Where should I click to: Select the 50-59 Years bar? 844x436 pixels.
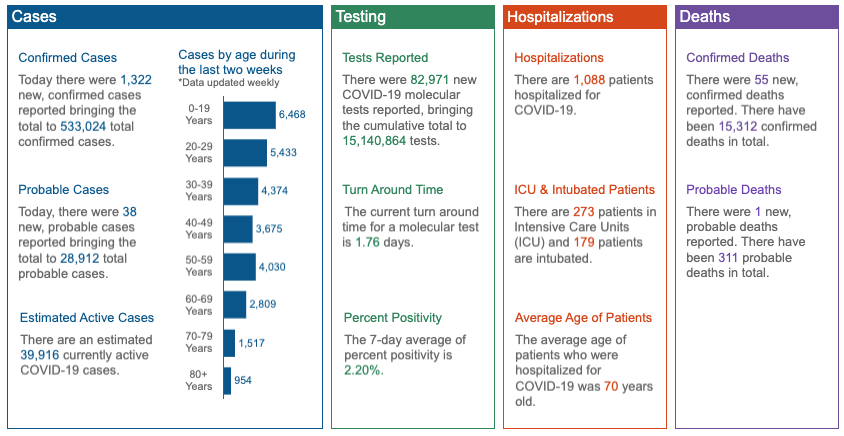(240, 267)
